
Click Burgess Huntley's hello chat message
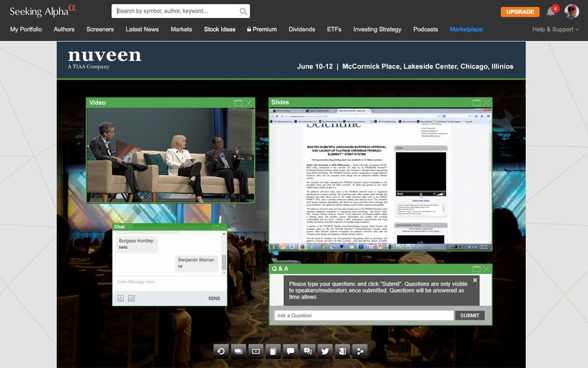(136, 244)
